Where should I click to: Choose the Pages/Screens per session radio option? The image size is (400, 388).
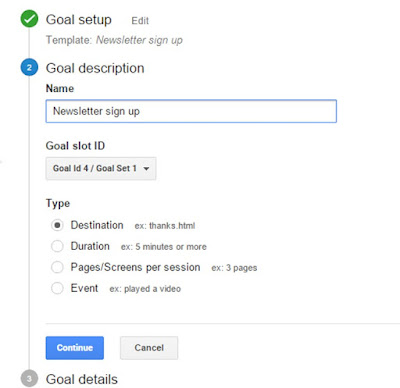(57, 267)
